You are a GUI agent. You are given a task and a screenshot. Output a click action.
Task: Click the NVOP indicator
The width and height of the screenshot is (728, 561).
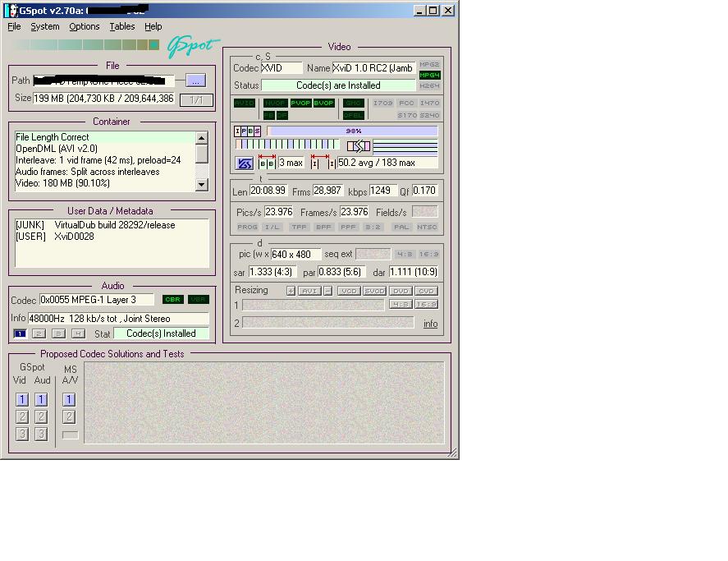click(x=275, y=103)
